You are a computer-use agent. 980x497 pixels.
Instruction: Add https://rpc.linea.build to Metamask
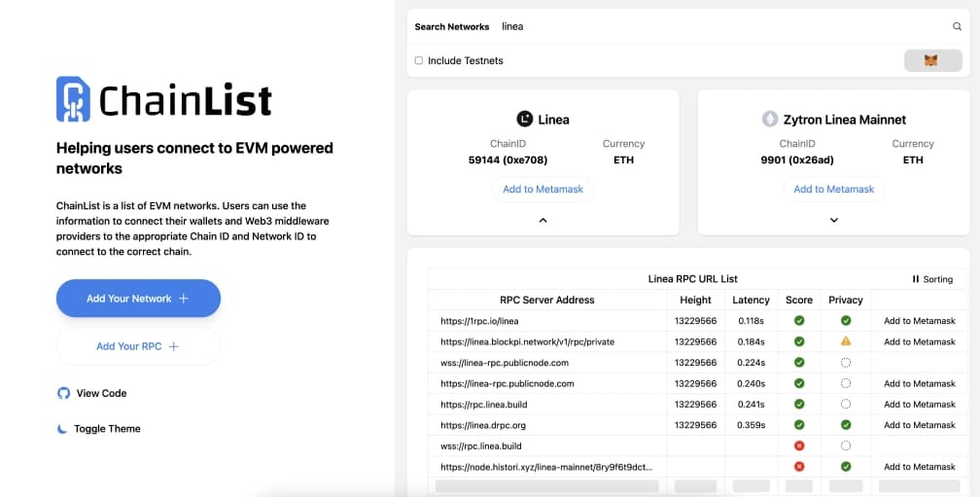pyautogui.click(x=920, y=405)
